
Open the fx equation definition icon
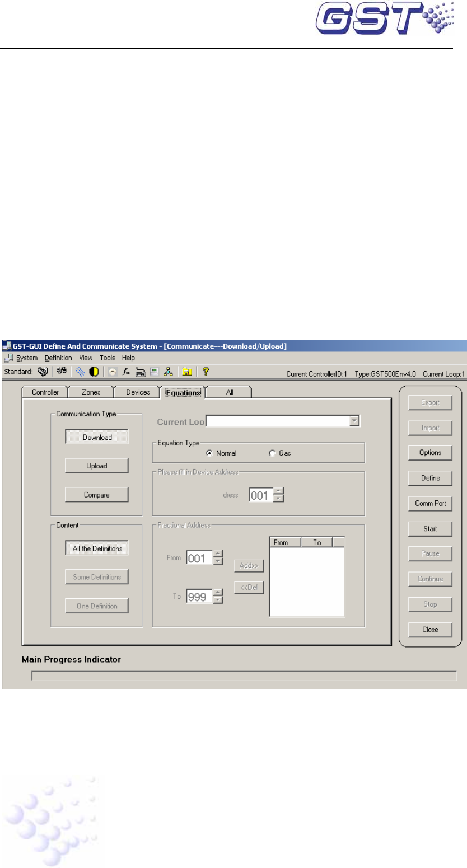pyautogui.click(x=127, y=371)
